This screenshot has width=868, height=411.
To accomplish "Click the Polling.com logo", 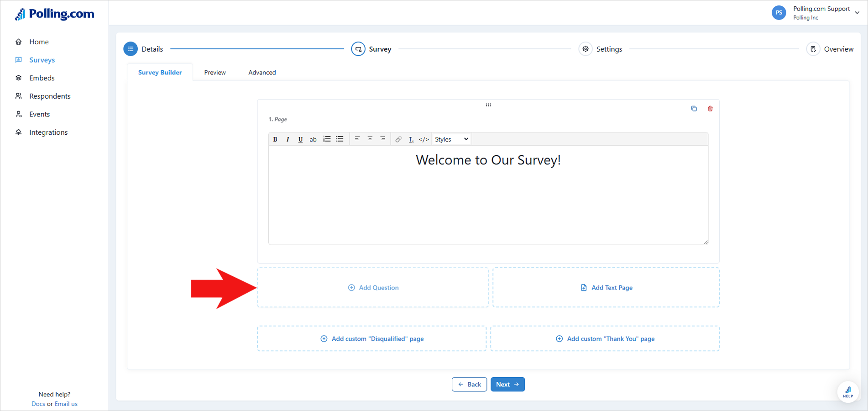I will (x=55, y=14).
